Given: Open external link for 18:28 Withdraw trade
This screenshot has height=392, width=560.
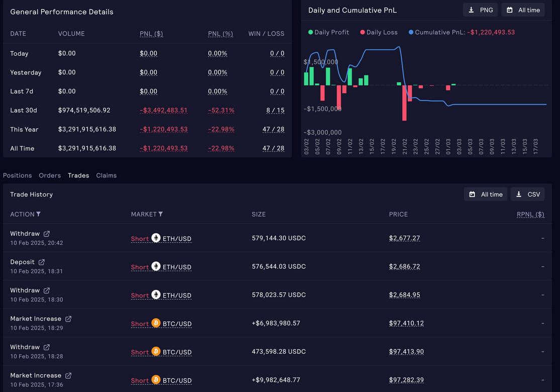Looking at the screenshot, I should tap(47, 347).
